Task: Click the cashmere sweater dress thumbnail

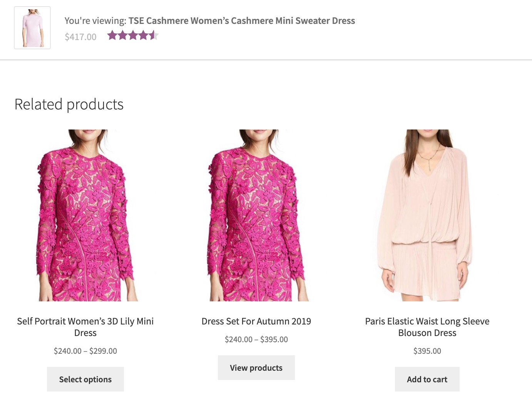Action: click(x=32, y=28)
